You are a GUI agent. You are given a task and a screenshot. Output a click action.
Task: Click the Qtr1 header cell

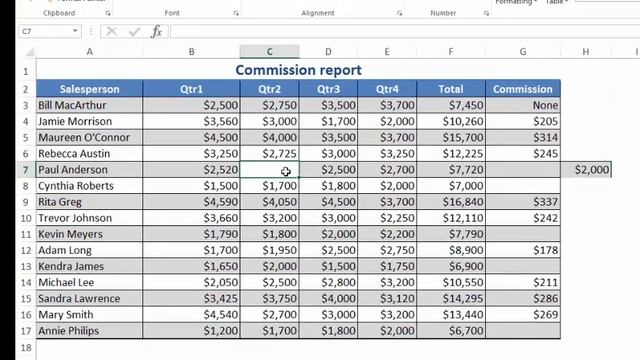pos(191,89)
